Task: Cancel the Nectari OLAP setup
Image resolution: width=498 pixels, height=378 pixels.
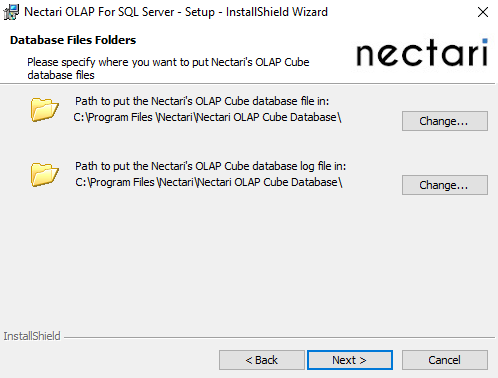Action: (445, 360)
